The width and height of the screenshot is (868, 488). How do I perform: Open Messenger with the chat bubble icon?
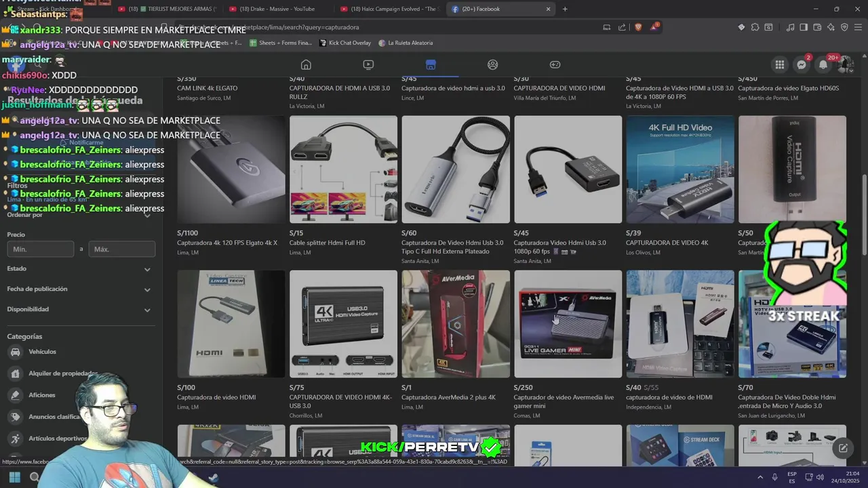coord(802,64)
